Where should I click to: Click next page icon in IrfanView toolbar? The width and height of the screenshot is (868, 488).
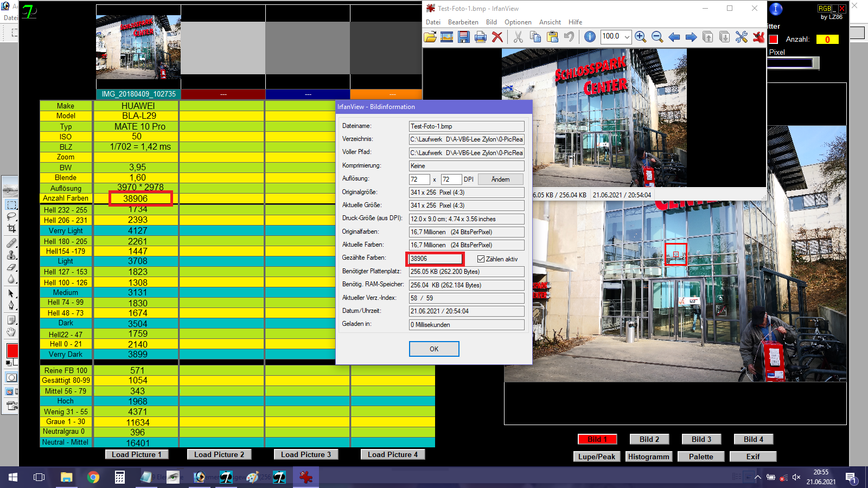[725, 37]
